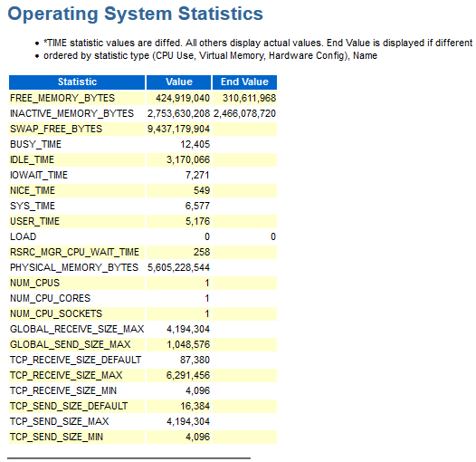Select the NICE_TIME label
The image size is (476, 462).
(x=33, y=190)
